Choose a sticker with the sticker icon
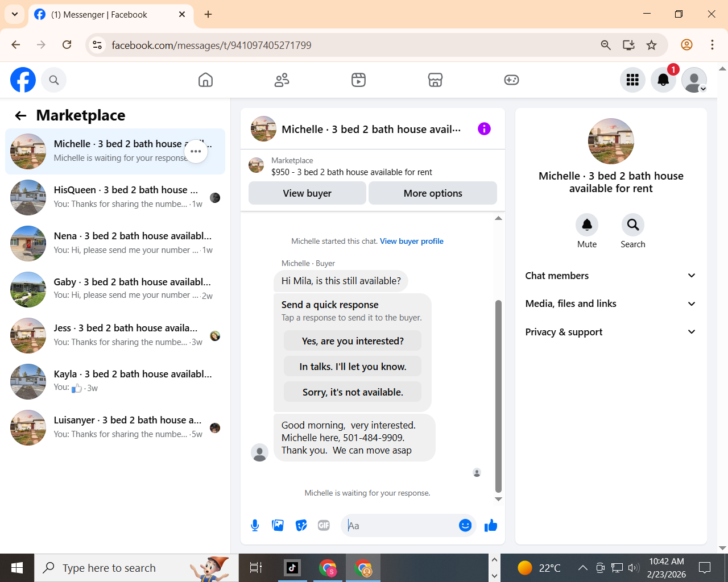This screenshot has height=582, width=728. pyautogui.click(x=301, y=526)
